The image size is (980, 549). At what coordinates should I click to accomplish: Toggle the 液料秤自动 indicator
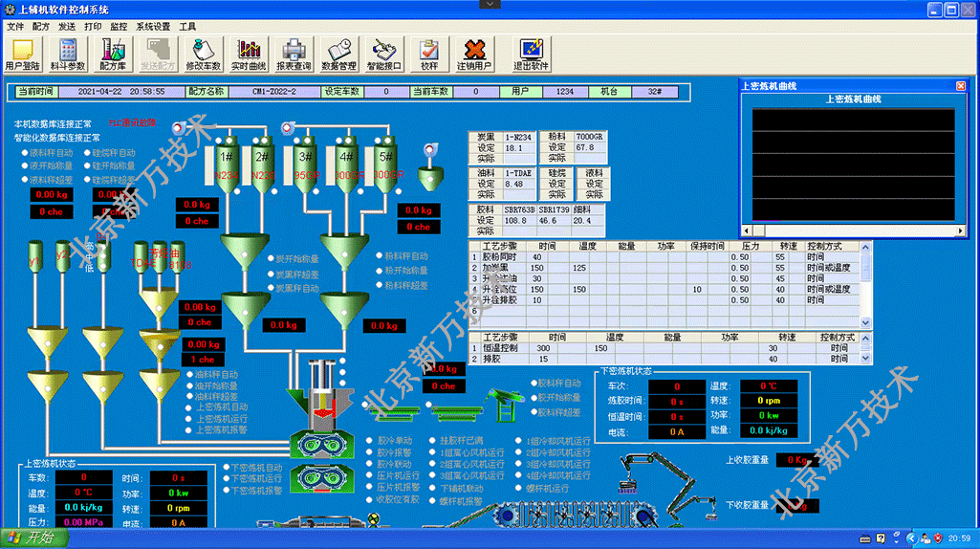(26, 152)
